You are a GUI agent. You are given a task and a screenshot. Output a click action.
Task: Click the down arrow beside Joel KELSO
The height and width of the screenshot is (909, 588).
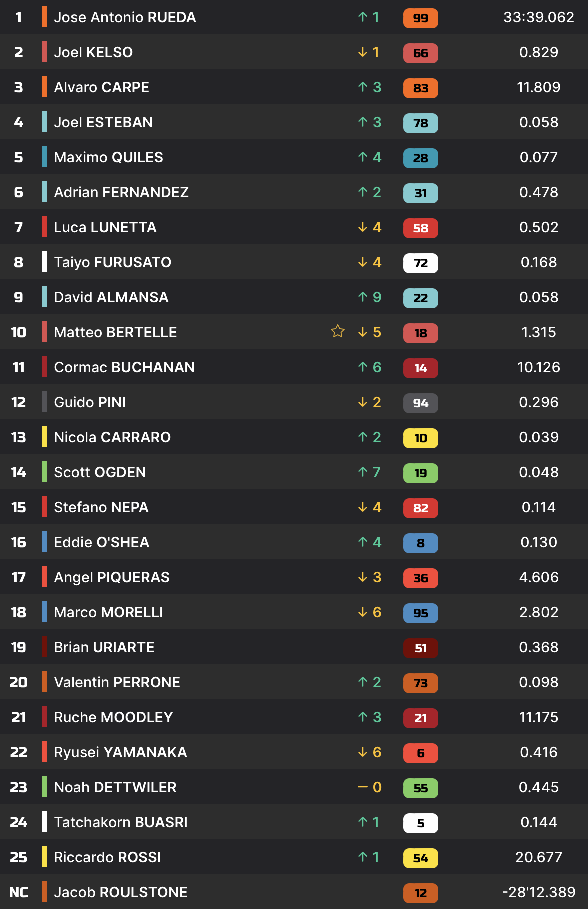pos(363,52)
